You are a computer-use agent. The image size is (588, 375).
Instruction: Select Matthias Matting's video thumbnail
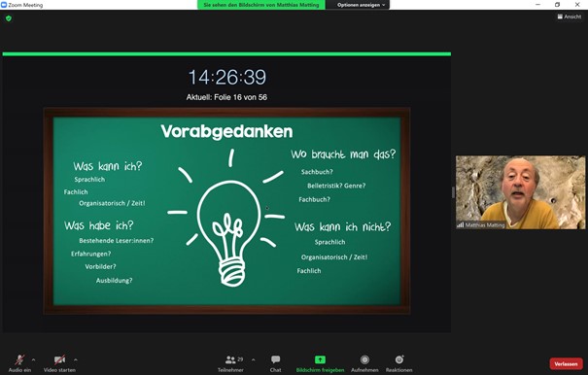[x=520, y=192]
